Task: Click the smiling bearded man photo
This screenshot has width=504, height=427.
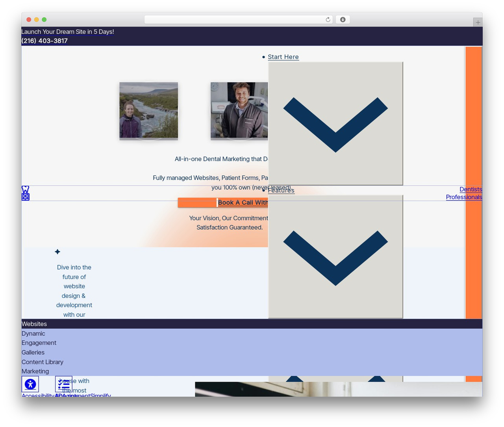Action: 239,110
